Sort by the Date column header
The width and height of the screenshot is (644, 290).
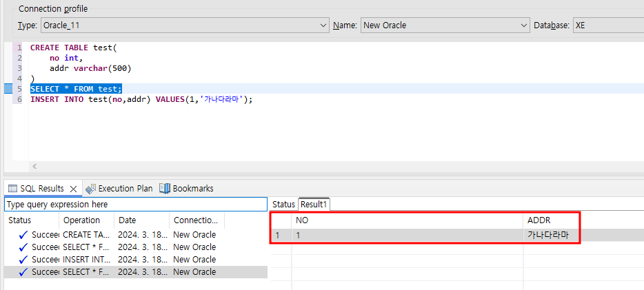coord(142,220)
